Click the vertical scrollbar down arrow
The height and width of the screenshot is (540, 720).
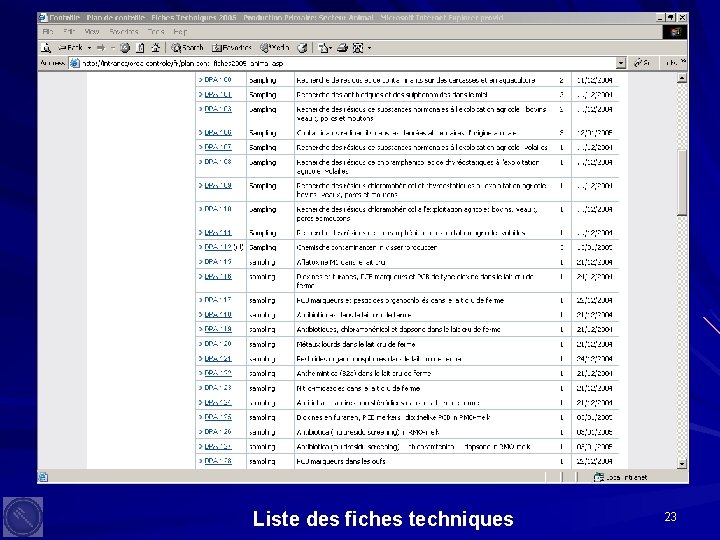(682, 464)
